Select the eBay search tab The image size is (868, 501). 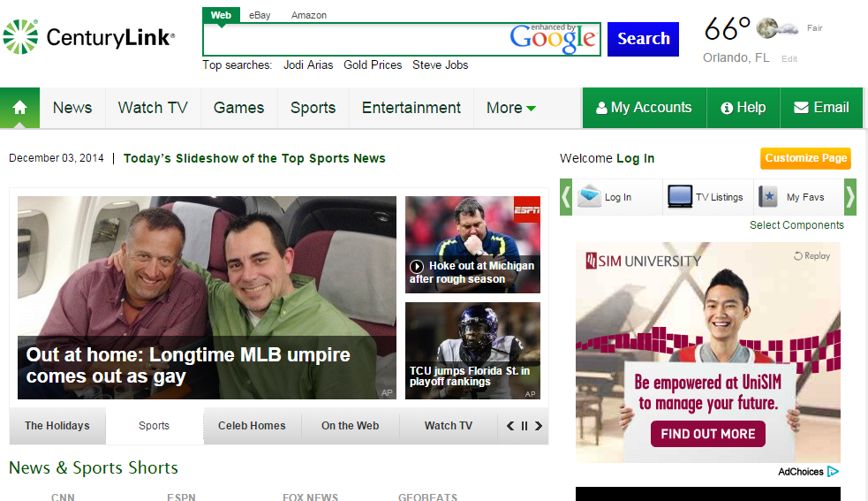260,15
